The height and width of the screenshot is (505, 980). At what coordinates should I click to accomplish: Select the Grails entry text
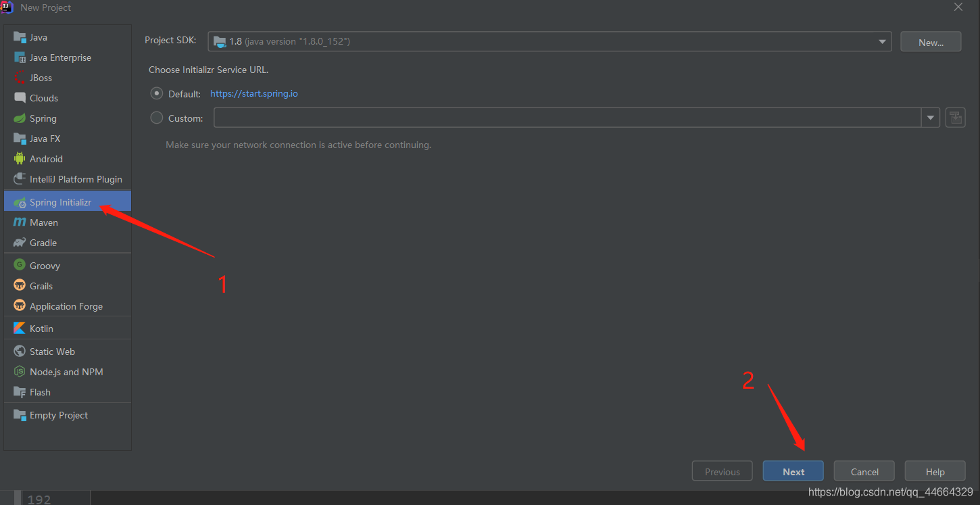click(x=41, y=286)
